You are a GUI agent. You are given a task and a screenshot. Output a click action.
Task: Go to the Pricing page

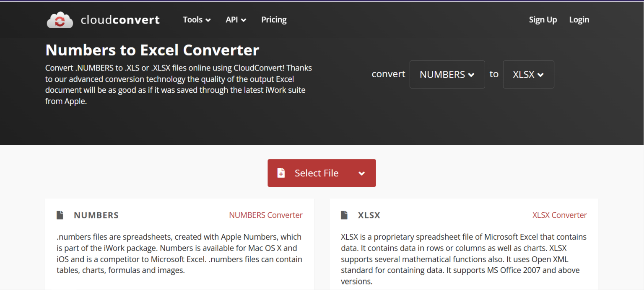pyautogui.click(x=274, y=20)
